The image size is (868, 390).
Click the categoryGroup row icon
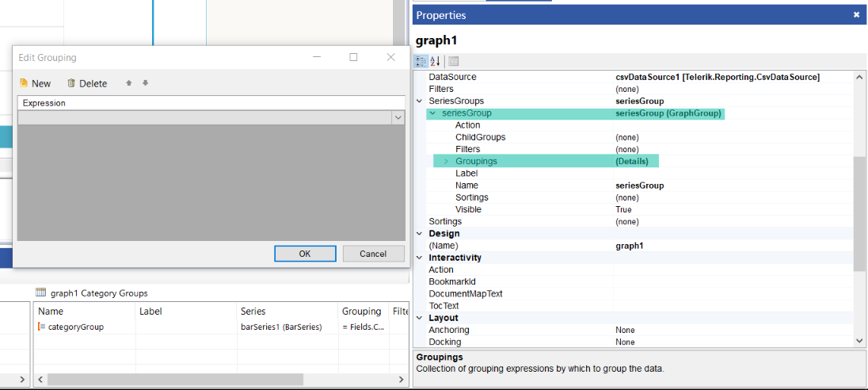[x=41, y=327]
